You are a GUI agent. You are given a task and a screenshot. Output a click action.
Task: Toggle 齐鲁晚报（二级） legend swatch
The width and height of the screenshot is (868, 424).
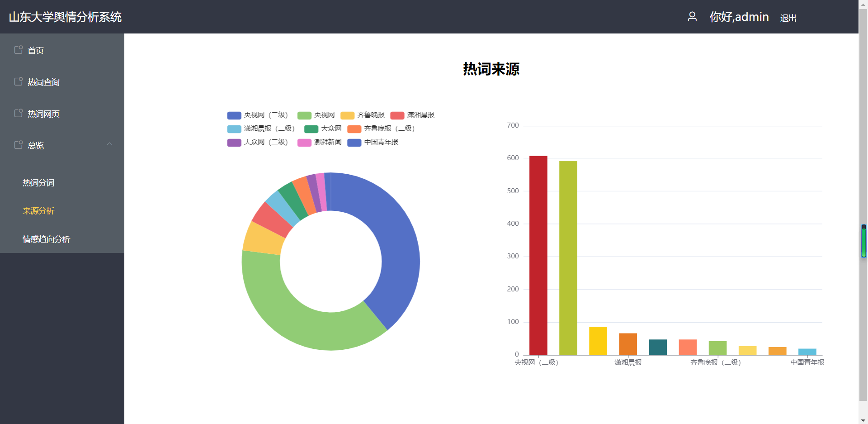354,129
